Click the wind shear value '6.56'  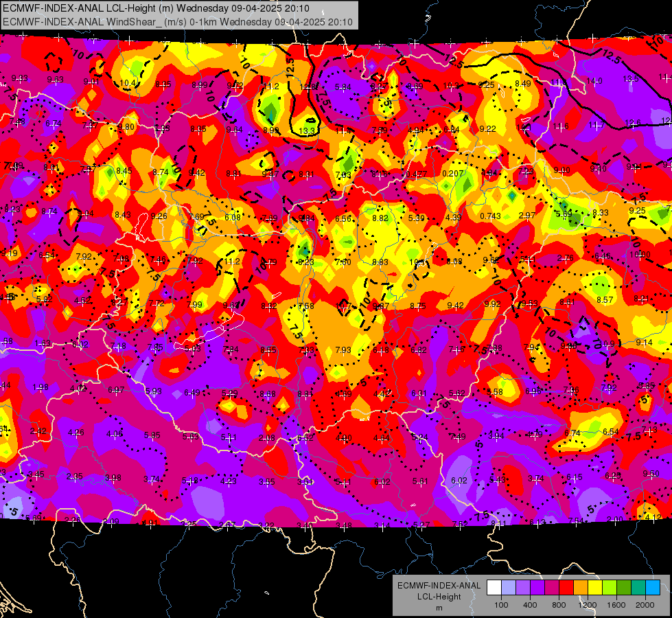pyautogui.click(x=343, y=219)
